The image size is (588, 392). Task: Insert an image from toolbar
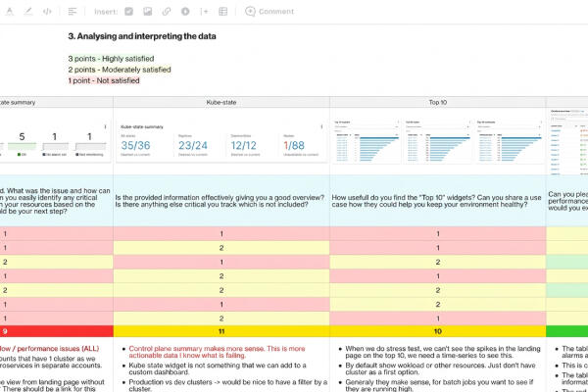coord(148,12)
